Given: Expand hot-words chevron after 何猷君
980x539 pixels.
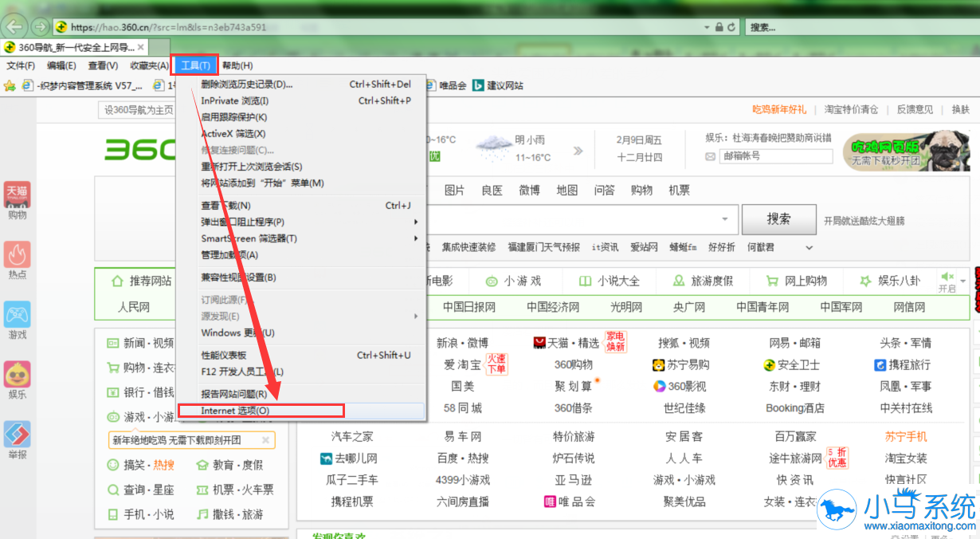Looking at the screenshot, I should [810, 248].
